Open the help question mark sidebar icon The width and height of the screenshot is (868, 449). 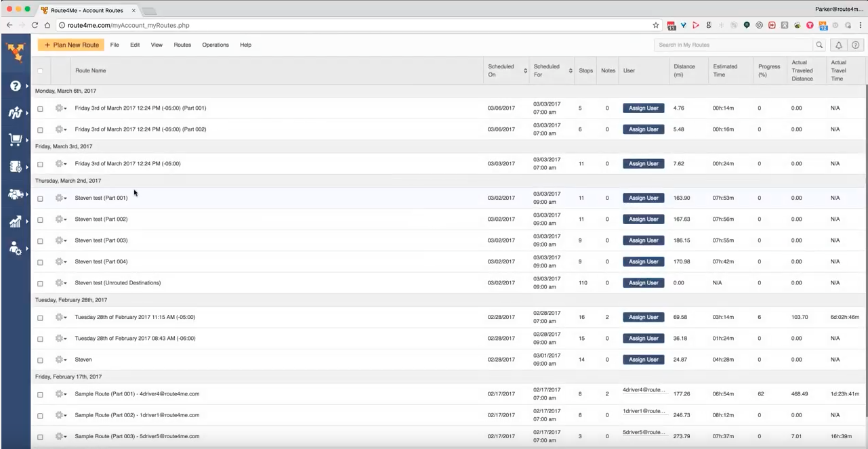(15, 86)
